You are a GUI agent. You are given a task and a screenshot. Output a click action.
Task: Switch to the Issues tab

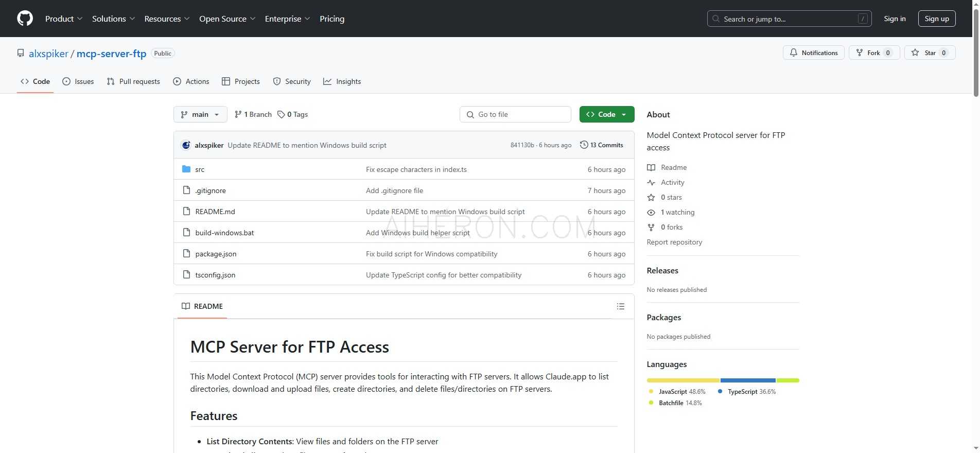coord(78,81)
